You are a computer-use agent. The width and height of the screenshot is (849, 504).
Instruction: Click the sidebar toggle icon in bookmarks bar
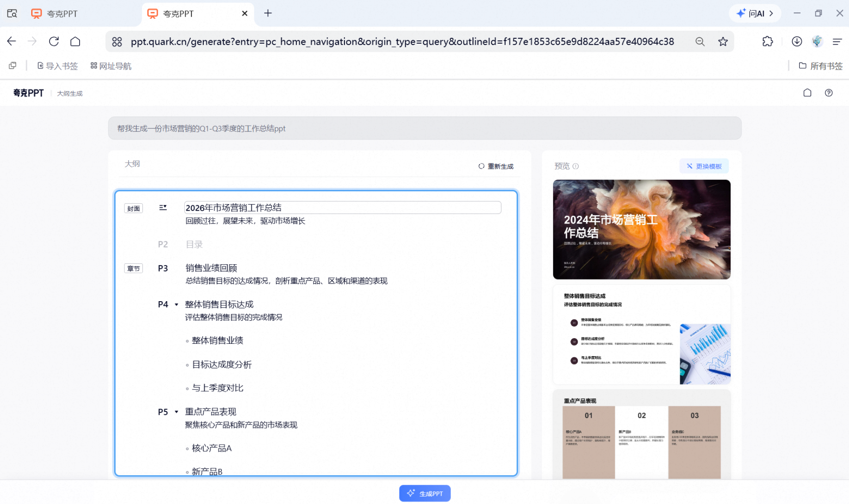pos(12,66)
